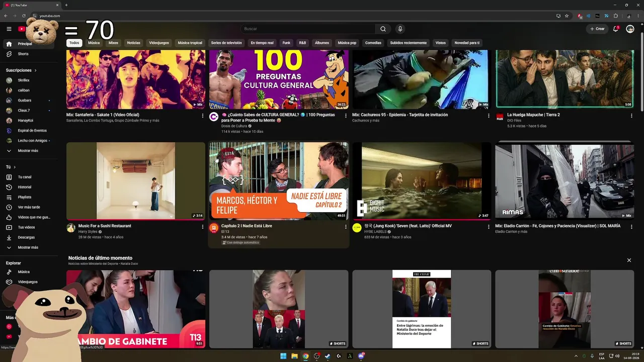Viewport: 644px width, 362px height.
Task: Open options for Jung Kook Seven video
Action: click(x=489, y=227)
